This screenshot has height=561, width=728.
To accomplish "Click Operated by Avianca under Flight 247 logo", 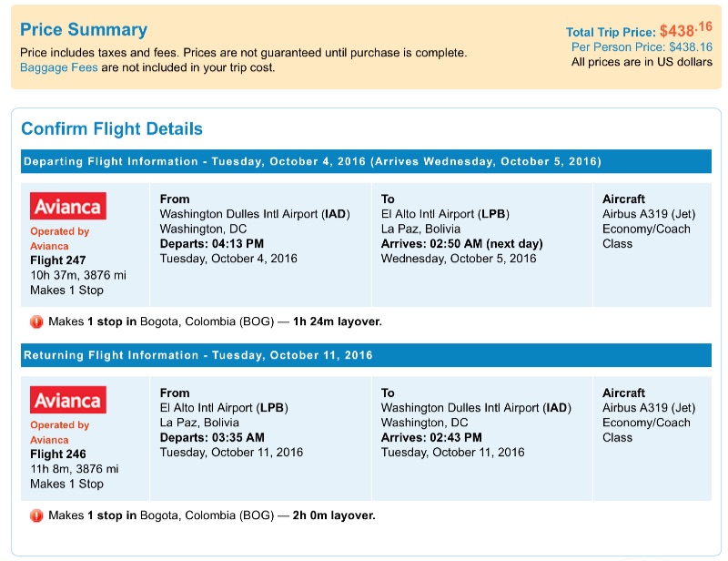I will point(59,239).
